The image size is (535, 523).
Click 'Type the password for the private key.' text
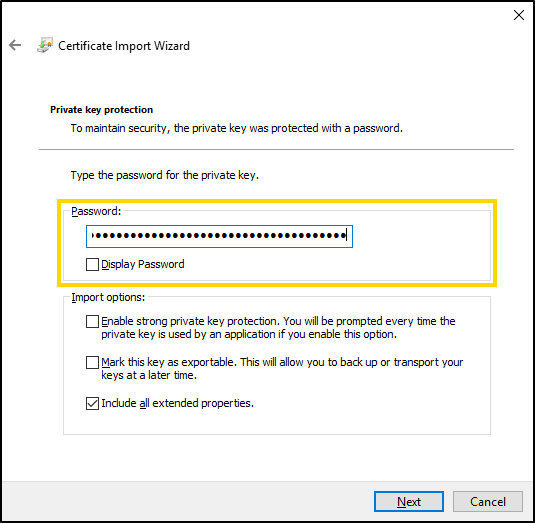(165, 175)
